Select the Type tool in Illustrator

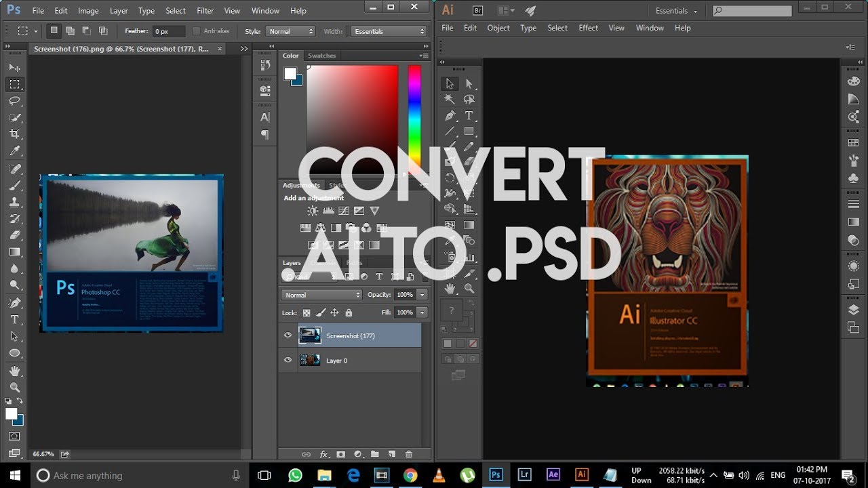coord(469,115)
